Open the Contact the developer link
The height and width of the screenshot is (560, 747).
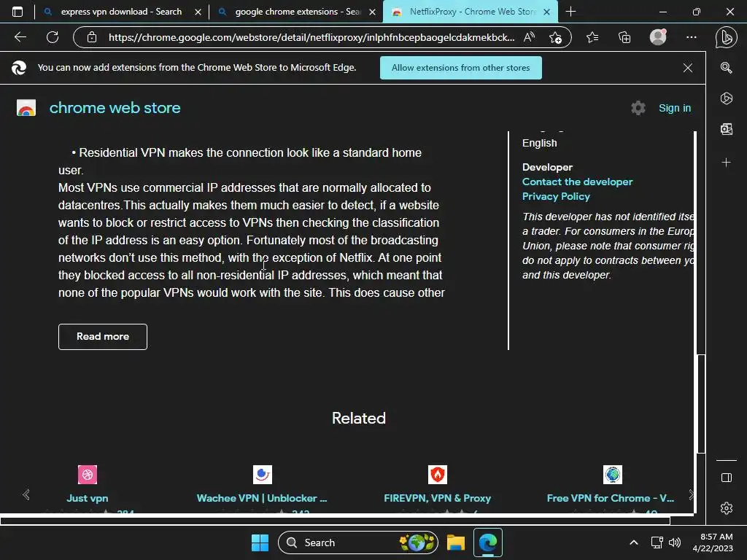pyautogui.click(x=578, y=182)
